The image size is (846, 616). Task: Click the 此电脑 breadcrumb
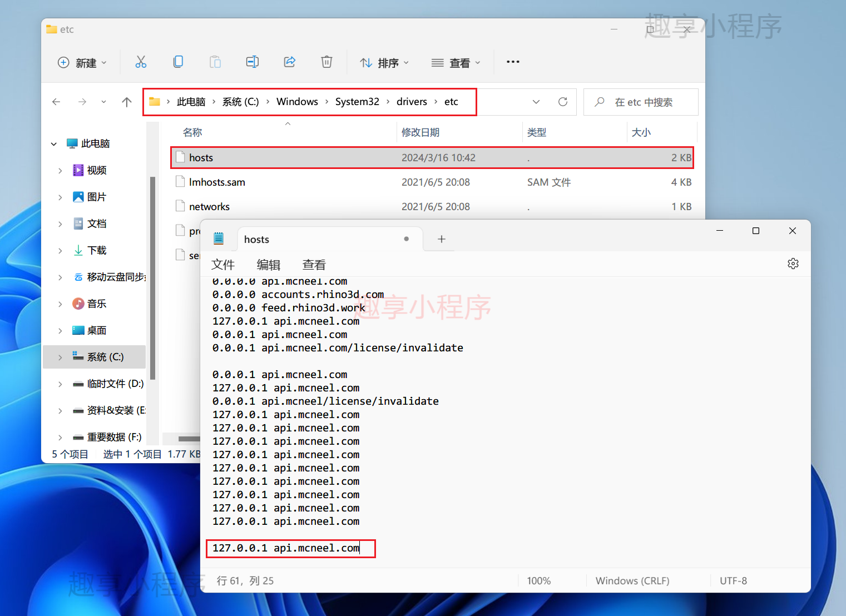[191, 102]
